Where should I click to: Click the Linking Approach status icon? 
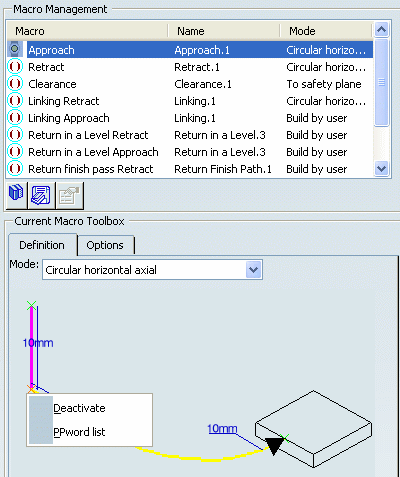click(15, 118)
